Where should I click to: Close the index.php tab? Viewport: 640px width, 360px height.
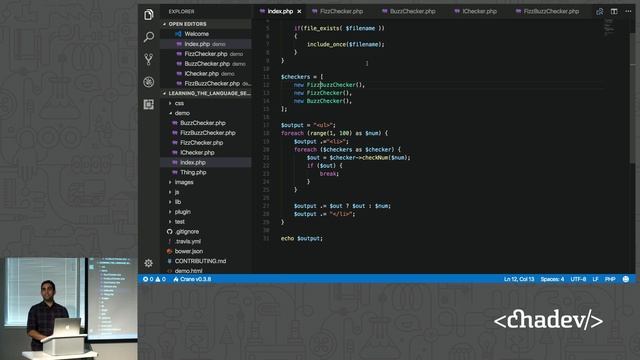[x=299, y=11]
